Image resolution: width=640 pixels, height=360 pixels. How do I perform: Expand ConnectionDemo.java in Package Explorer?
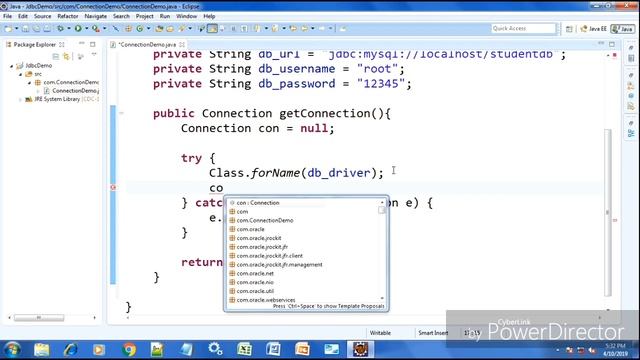click(38, 91)
